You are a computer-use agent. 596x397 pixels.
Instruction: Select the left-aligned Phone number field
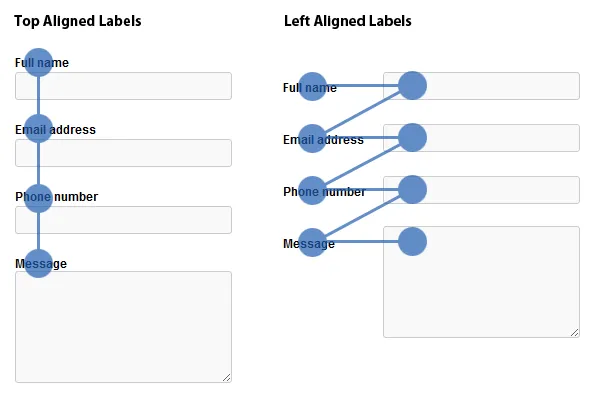tap(481, 190)
